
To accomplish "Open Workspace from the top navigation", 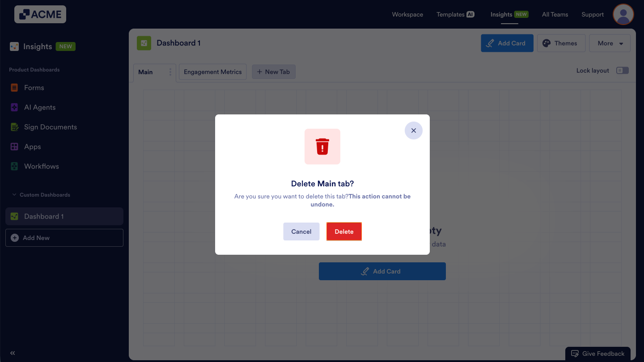I will pyautogui.click(x=407, y=14).
